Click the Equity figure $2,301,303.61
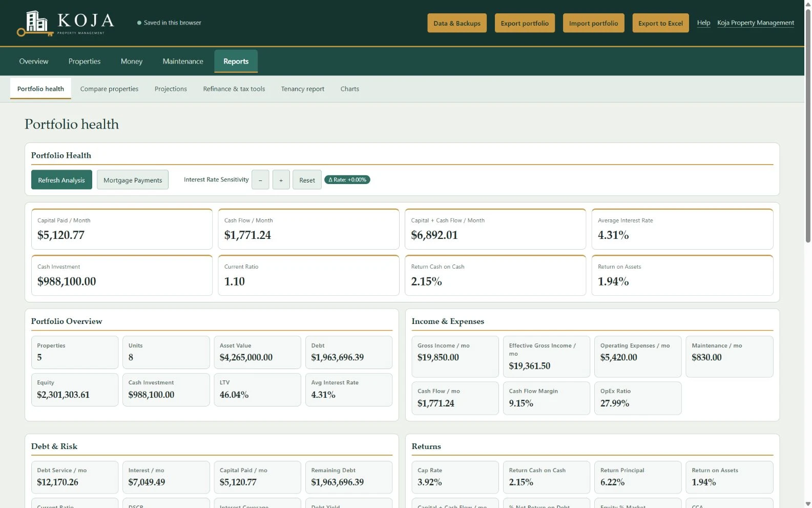Image resolution: width=812 pixels, height=508 pixels. (x=63, y=395)
